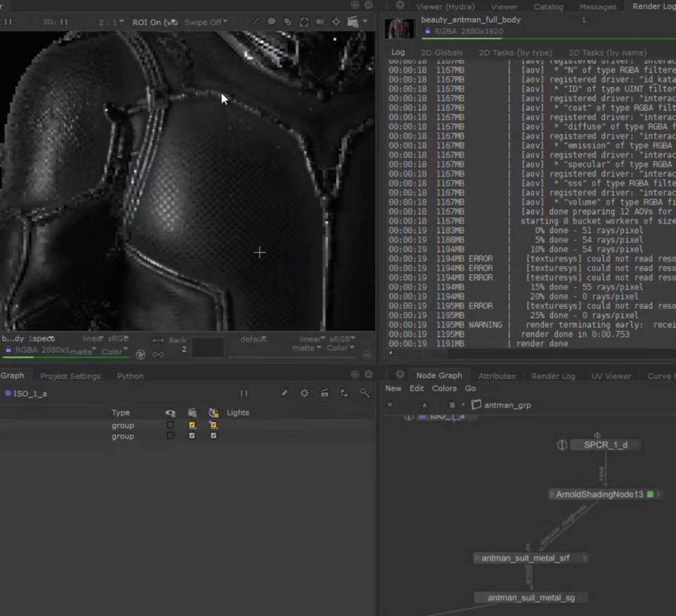Switch to the 2D Globals log tab
Image resolution: width=676 pixels, height=616 pixels.
tap(442, 53)
